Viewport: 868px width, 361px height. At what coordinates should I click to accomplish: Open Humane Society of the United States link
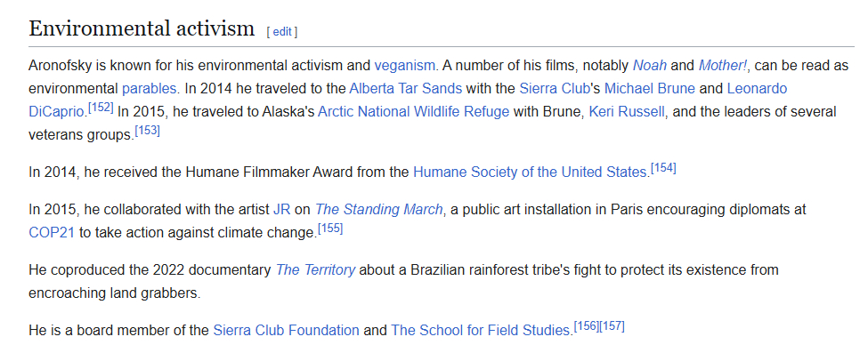click(x=530, y=172)
